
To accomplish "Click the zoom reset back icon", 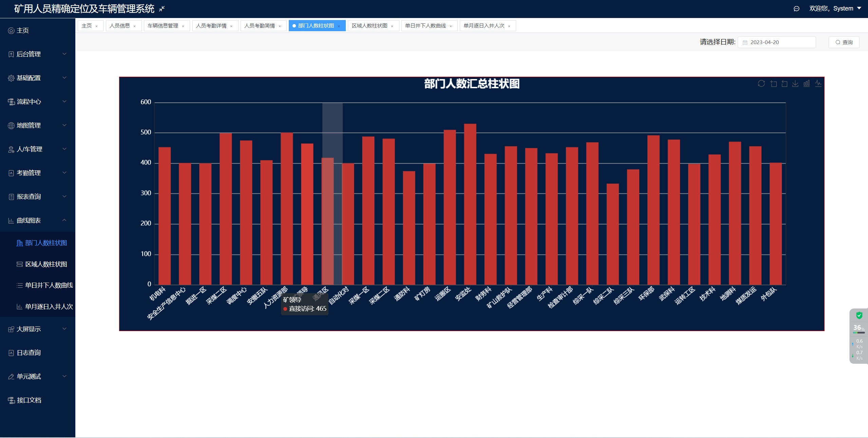I will pyautogui.click(x=784, y=83).
